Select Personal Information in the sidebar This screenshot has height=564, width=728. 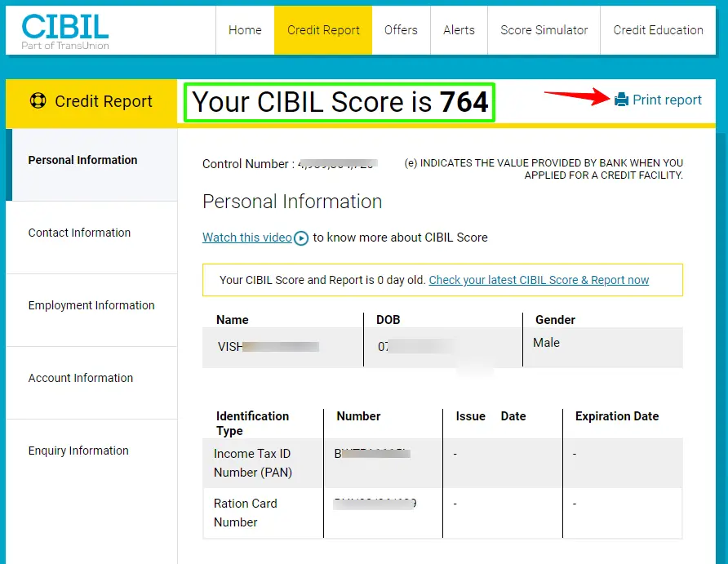click(x=92, y=164)
